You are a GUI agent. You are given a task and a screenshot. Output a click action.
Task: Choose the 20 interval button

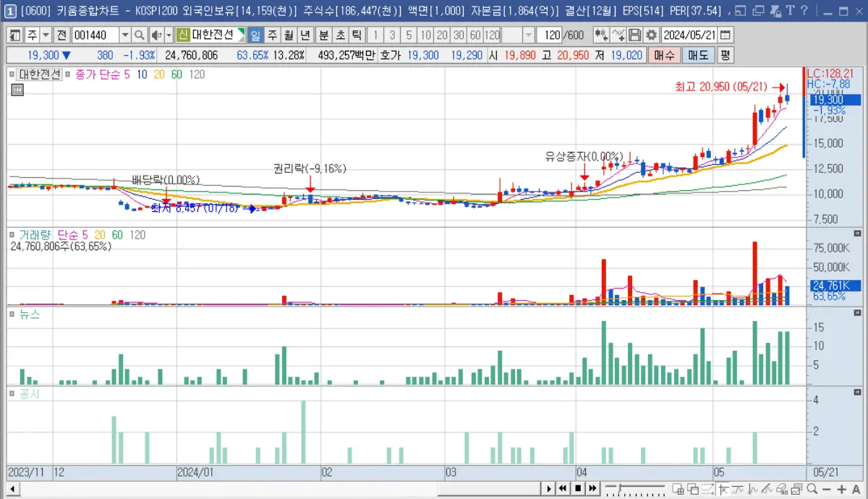[x=442, y=35]
